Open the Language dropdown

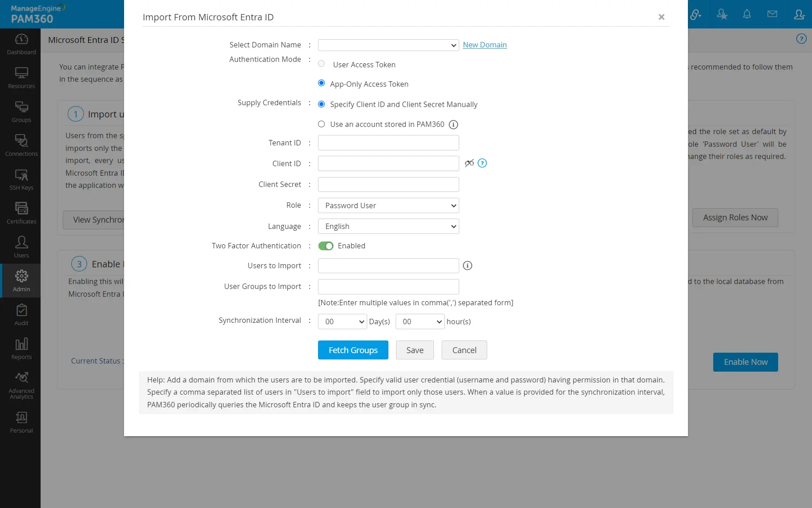coord(388,226)
